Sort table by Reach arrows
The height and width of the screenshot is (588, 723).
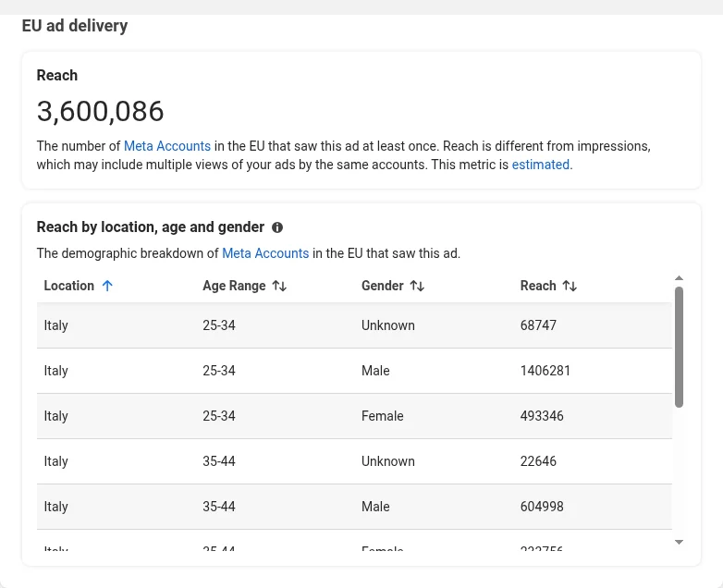click(x=570, y=286)
